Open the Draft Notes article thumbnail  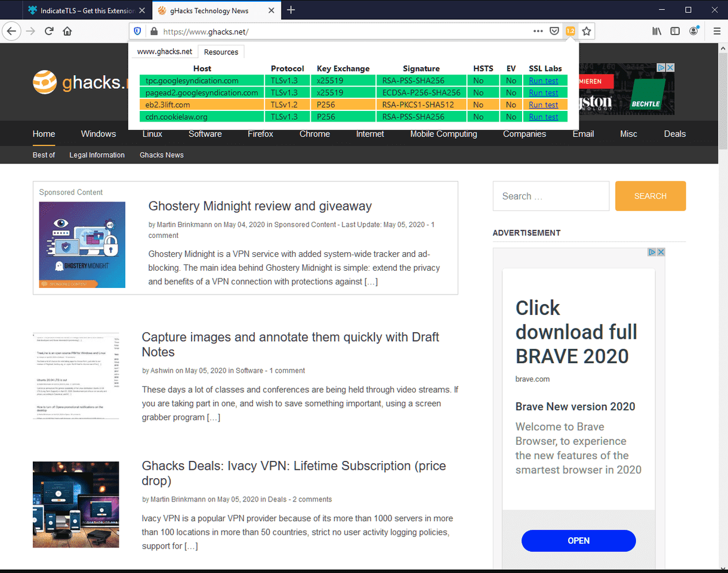tap(76, 376)
